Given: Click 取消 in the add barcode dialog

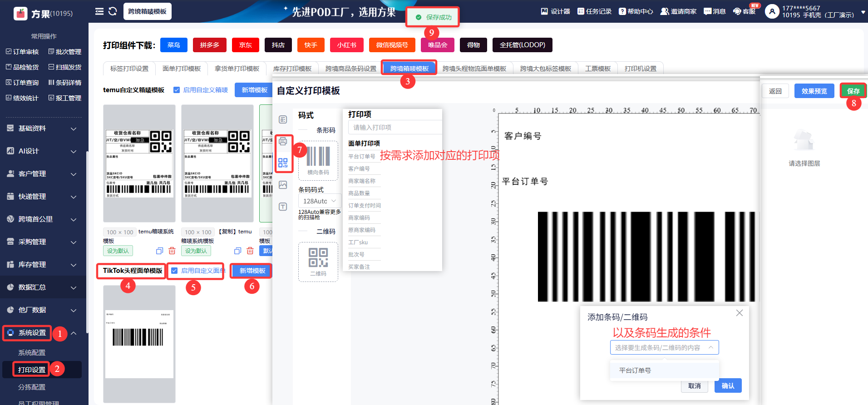Looking at the screenshot, I should click(695, 385).
